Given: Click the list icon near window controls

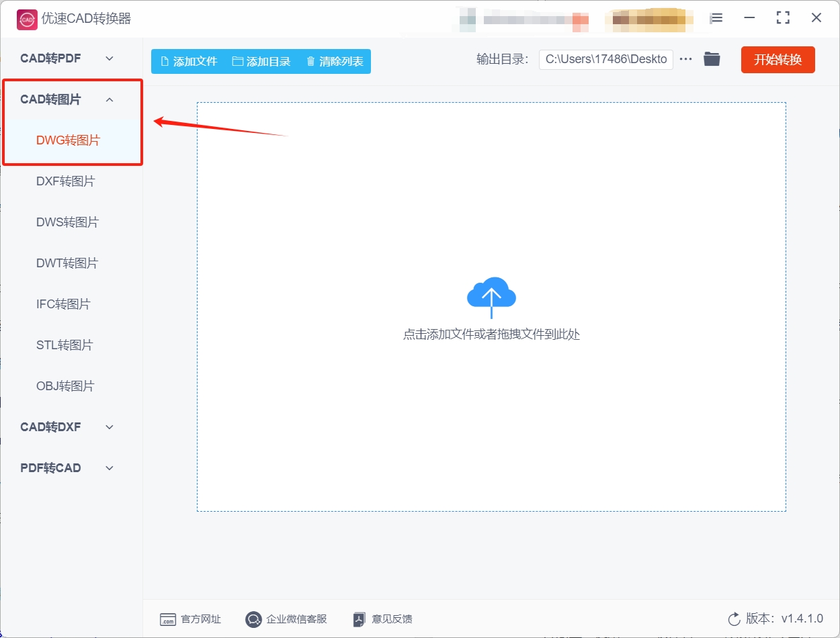Looking at the screenshot, I should (x=716, y=19).
